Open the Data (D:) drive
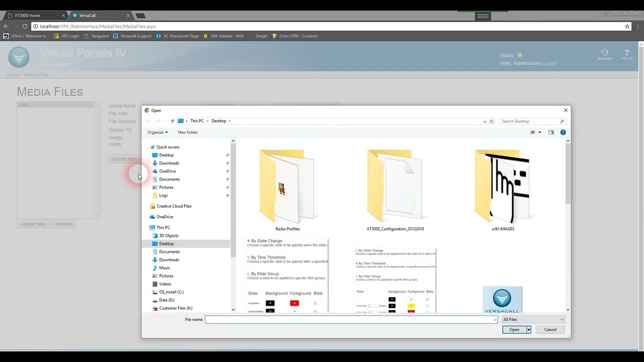This screenshot has height=362, width=644. 167,300
